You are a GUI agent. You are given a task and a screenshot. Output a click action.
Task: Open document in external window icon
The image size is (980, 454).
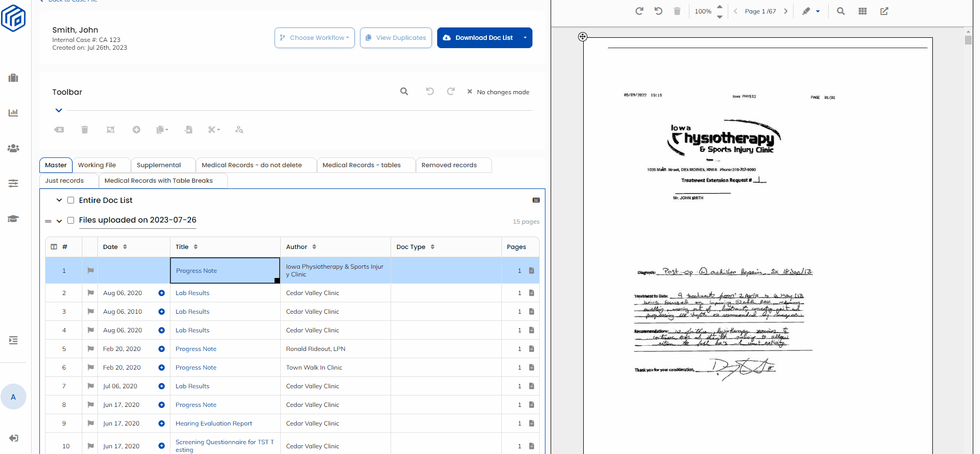point(884,11)
